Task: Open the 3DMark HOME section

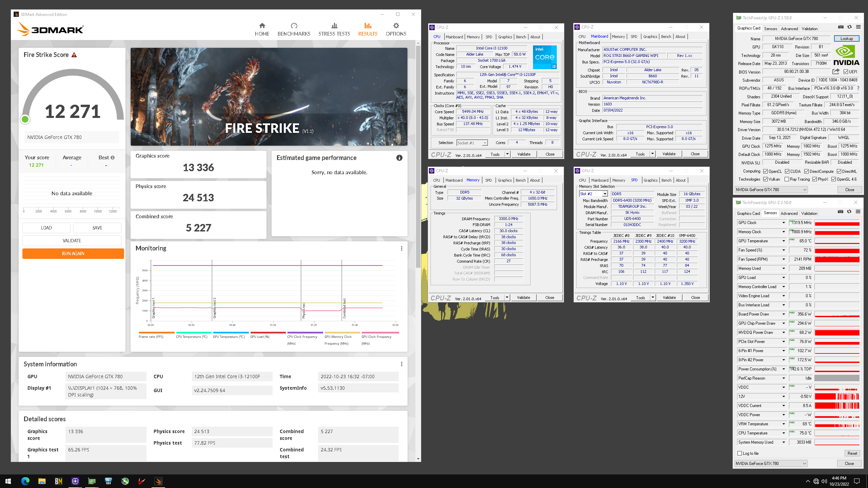Action: tap(262, 29)
